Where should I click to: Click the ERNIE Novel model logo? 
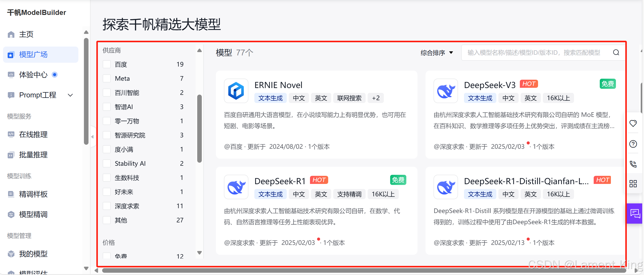pyautogui.click(x=236, y=91)
